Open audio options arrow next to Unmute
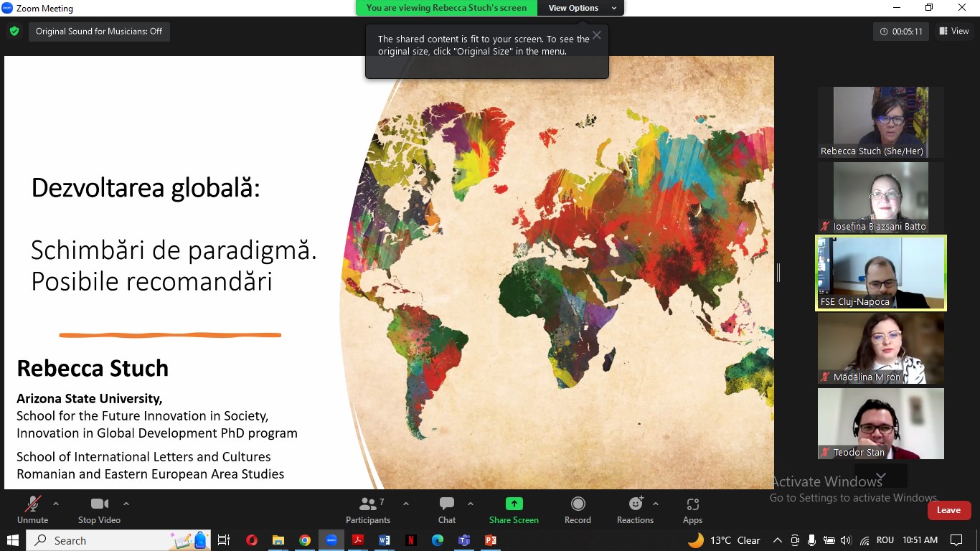This screenshot has height=551, width=980. tap(56, 504)
